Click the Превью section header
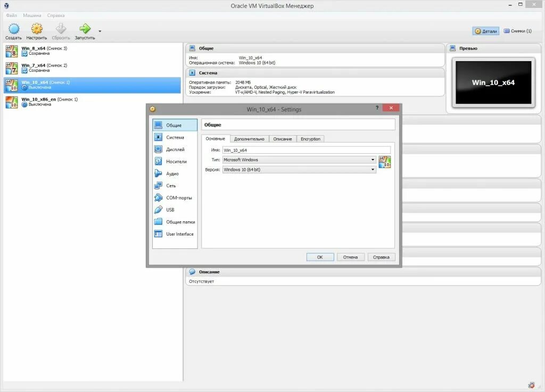545x392 pixels. click(493, 48)
